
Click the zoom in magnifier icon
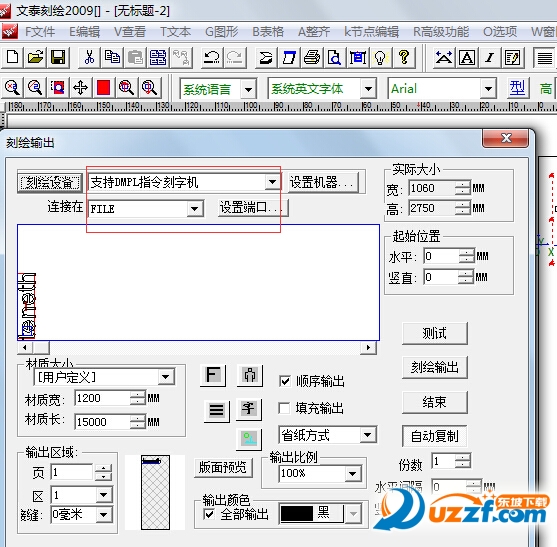12,87
